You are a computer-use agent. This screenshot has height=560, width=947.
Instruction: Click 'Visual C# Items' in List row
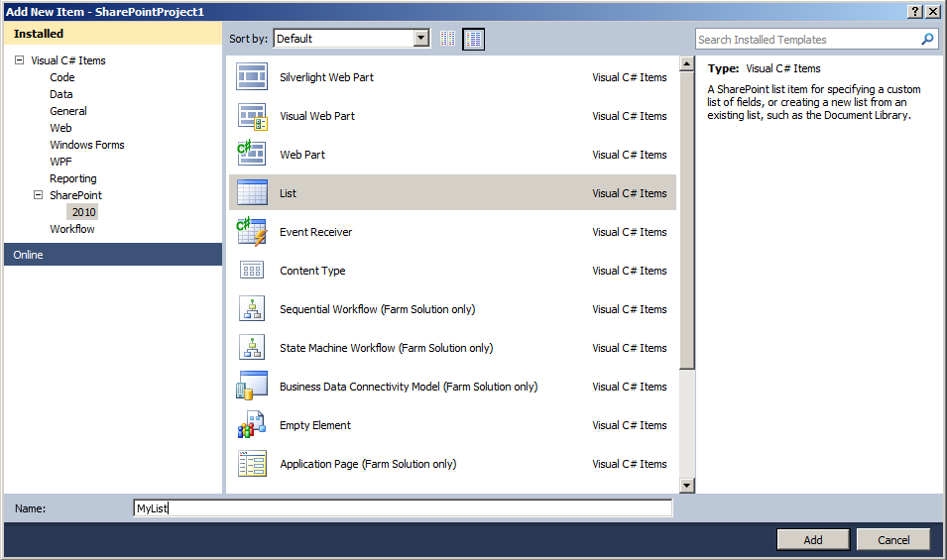(x=630, y=193)
